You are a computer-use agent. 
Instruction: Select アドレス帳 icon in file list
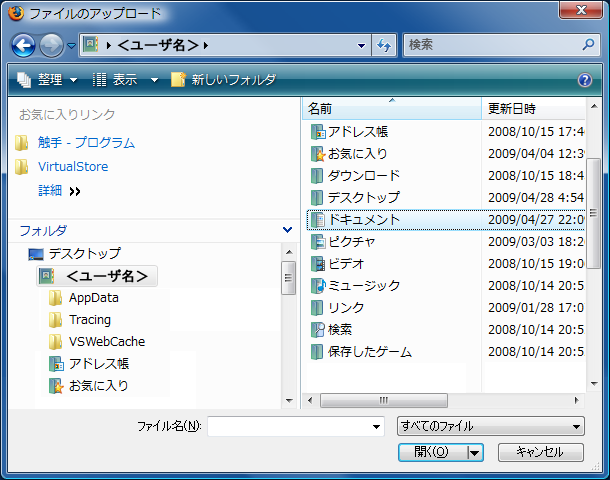pos(318,132)
